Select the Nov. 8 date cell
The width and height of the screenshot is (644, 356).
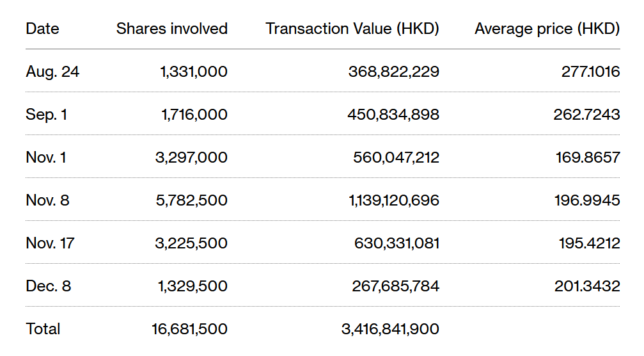[x=47, y=200]
